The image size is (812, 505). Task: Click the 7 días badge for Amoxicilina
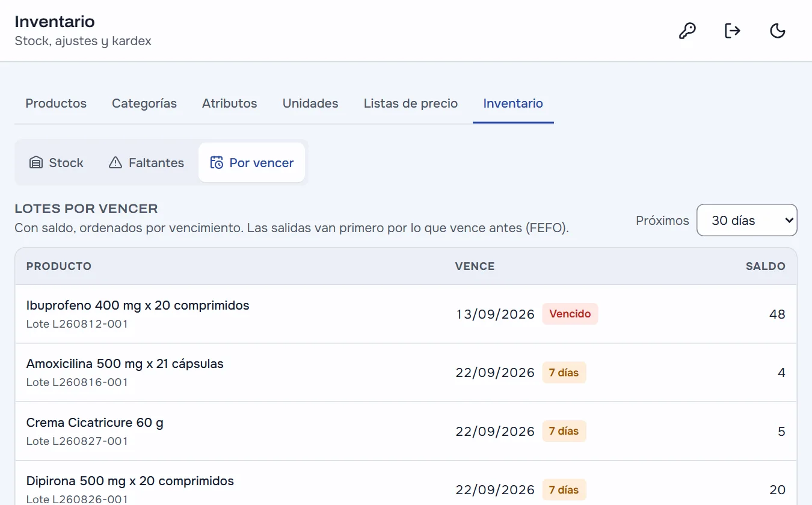(564, 373)
